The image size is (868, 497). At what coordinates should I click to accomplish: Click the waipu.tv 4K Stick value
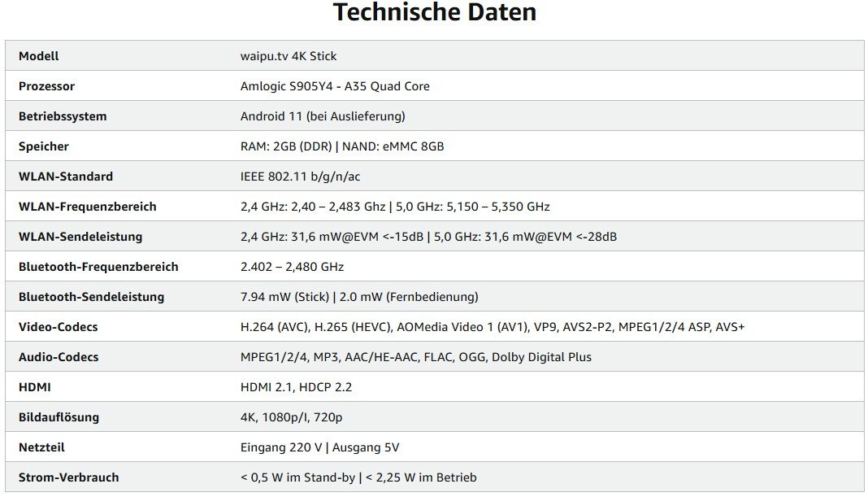click(289, 56)
